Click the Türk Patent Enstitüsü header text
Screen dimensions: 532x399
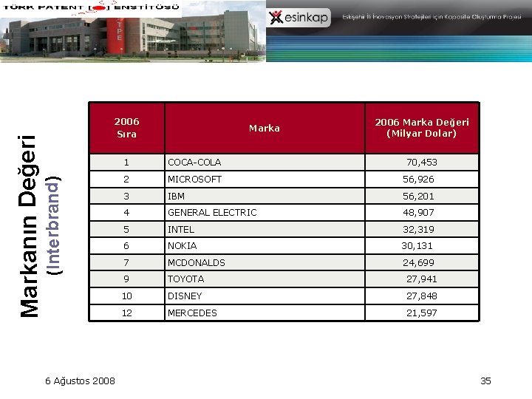(x=91, y=7)
